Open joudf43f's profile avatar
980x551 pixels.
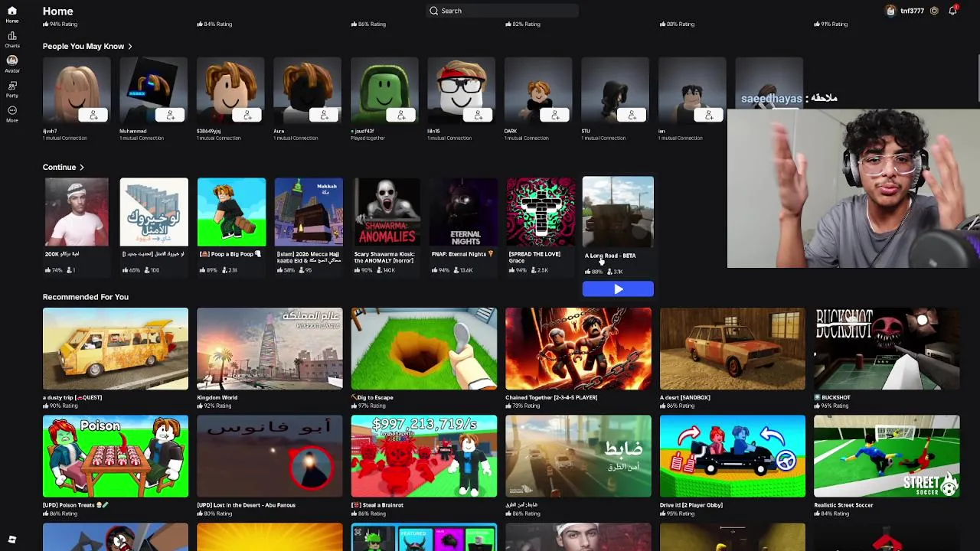[384, 90]
